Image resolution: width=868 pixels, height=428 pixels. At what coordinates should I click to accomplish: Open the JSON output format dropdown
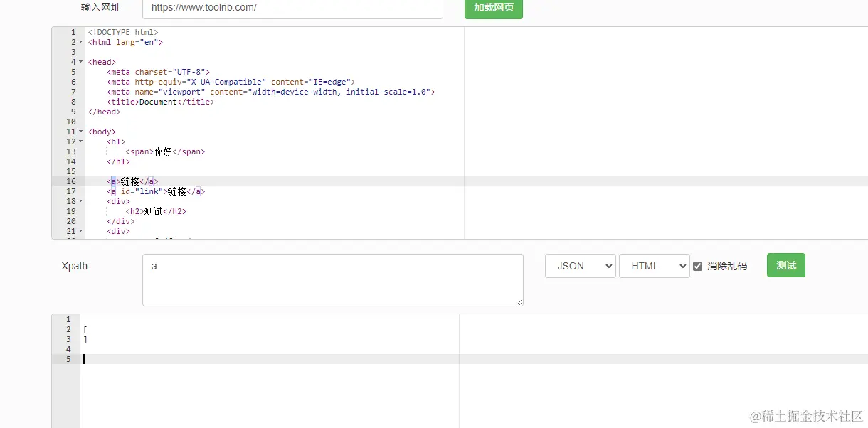[x=581, y=266]
